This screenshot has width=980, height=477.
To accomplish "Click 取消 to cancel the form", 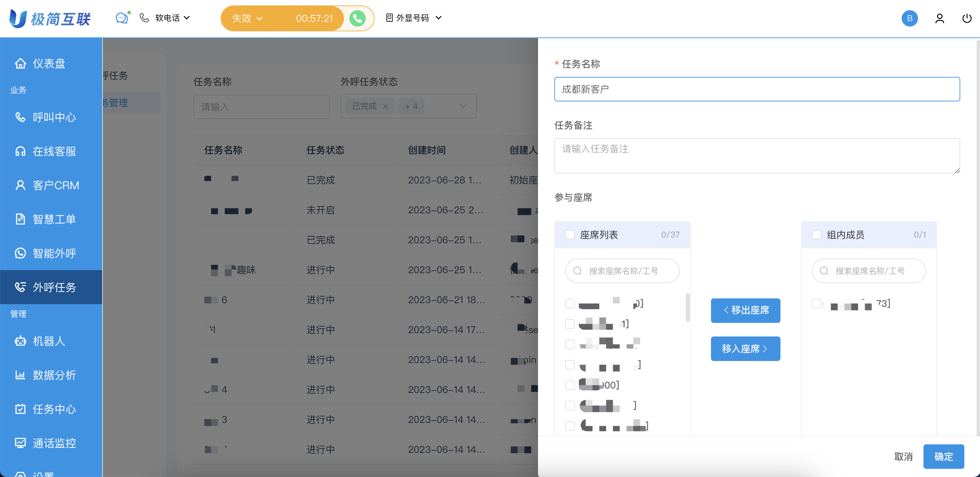I will (903, 457).
